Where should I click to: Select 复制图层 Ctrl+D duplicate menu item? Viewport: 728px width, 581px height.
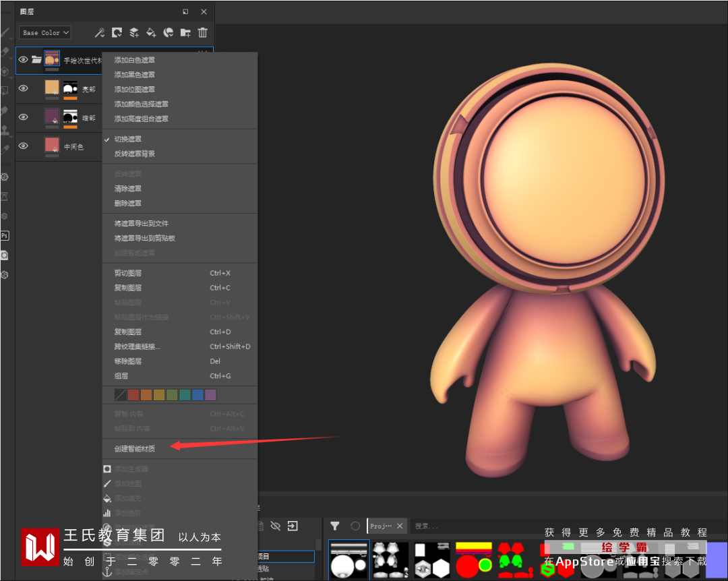click(x=180, y=332)
